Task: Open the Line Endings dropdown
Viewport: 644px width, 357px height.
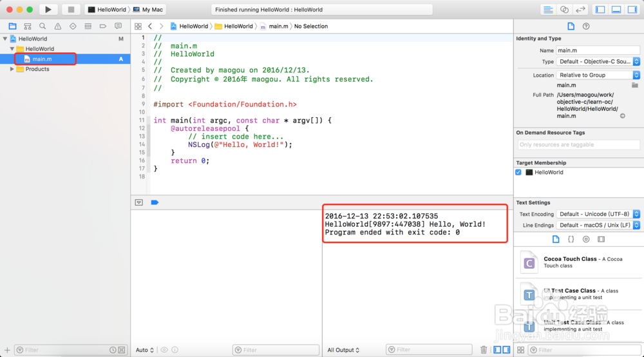Action: [598, 225]
